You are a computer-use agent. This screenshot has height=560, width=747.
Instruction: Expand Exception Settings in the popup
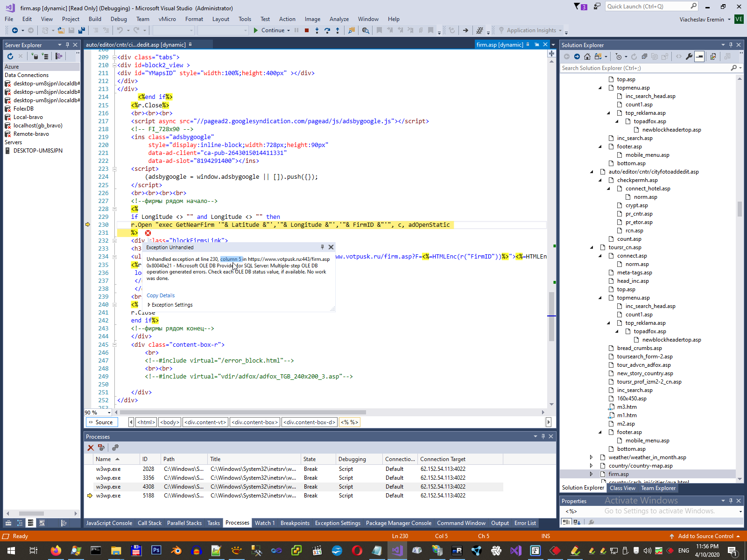pyautogui.click(x=149, y=305)
